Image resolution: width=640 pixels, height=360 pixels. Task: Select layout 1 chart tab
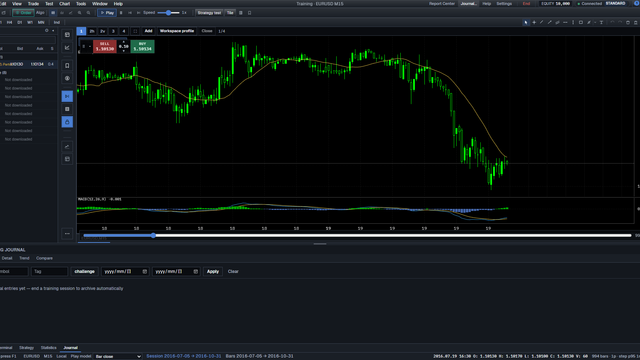pyautogui.click(x=81, y=31)
